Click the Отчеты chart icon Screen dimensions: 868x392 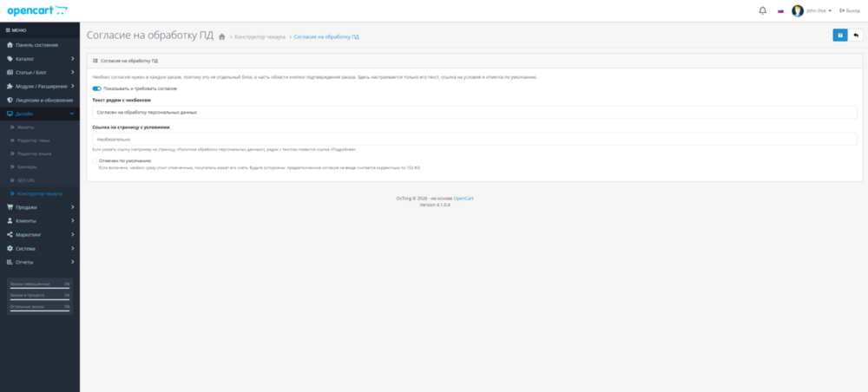coord(10,262)
